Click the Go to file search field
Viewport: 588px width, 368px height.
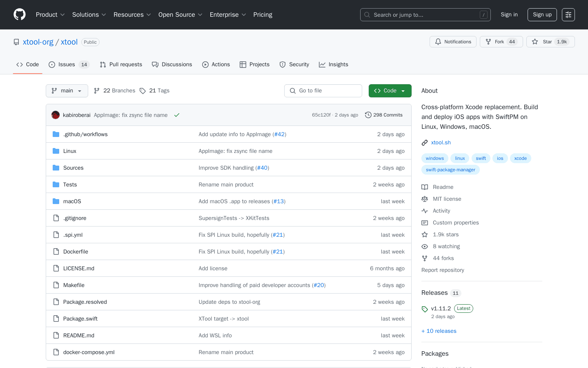pos(323,90)
